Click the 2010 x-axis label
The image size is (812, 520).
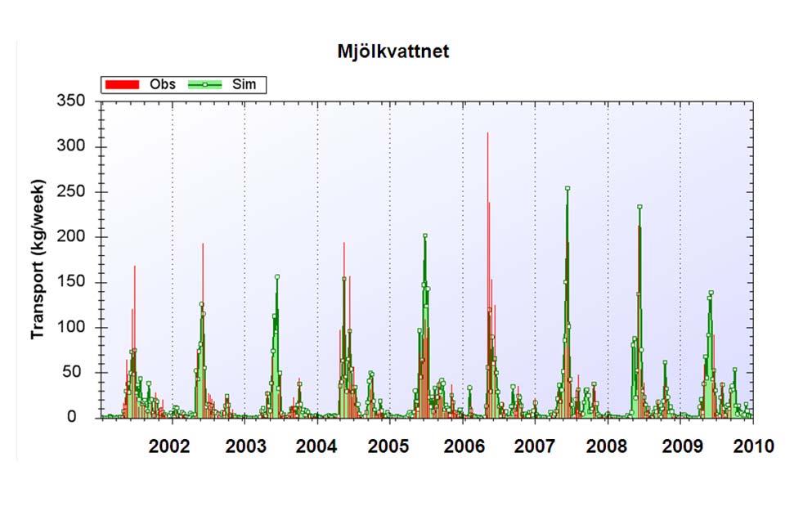point(753,446)
